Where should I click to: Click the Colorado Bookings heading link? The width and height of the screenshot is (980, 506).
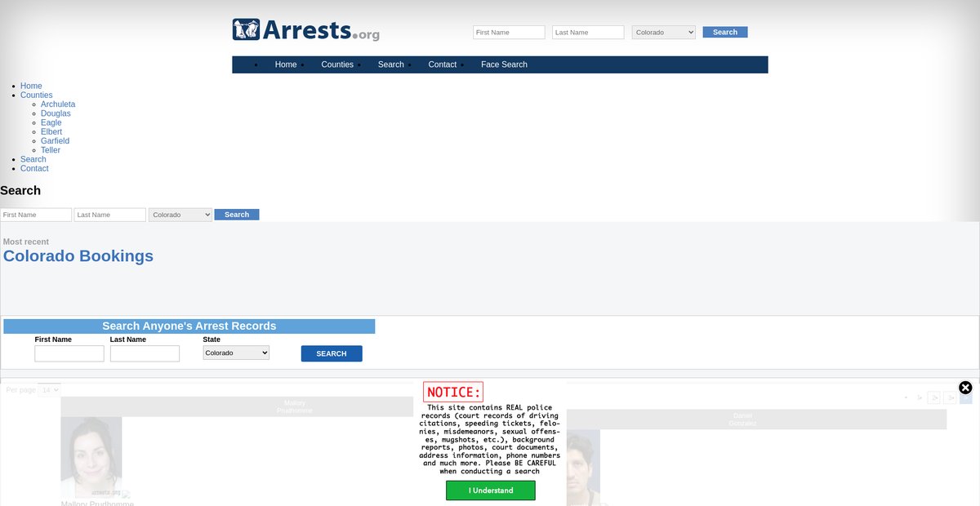pyautogui.click(x=78, y=256)
